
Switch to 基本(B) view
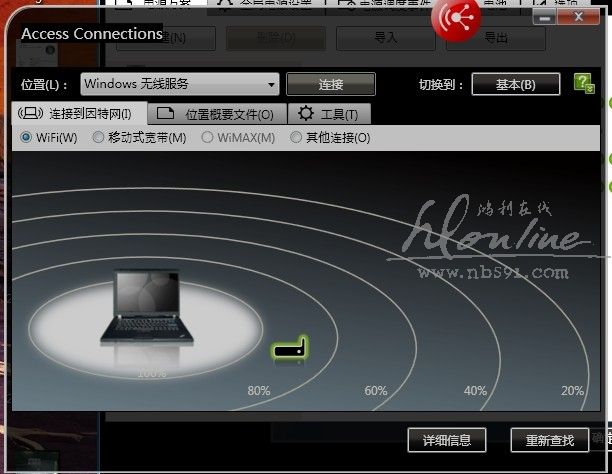tap(515, 84)
